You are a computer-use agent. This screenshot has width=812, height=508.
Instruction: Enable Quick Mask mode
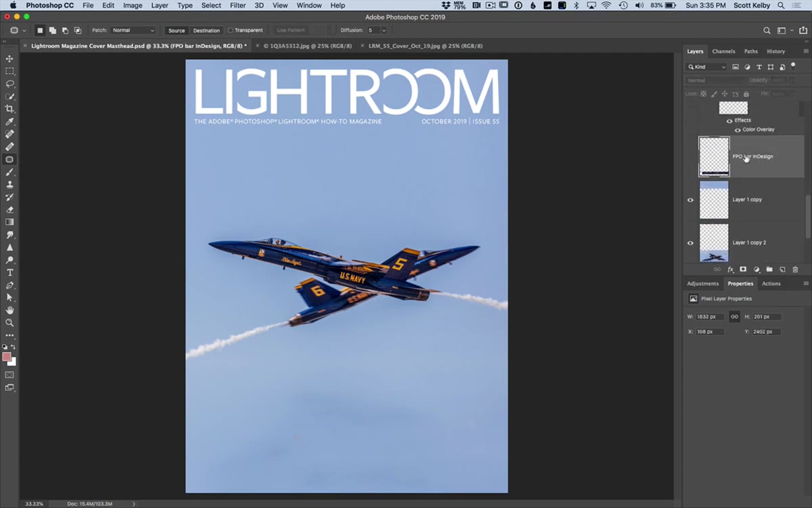click(9, 375)
